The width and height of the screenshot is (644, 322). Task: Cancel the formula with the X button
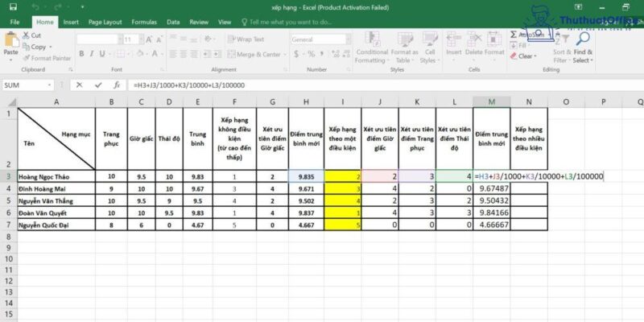pos(80,85)
